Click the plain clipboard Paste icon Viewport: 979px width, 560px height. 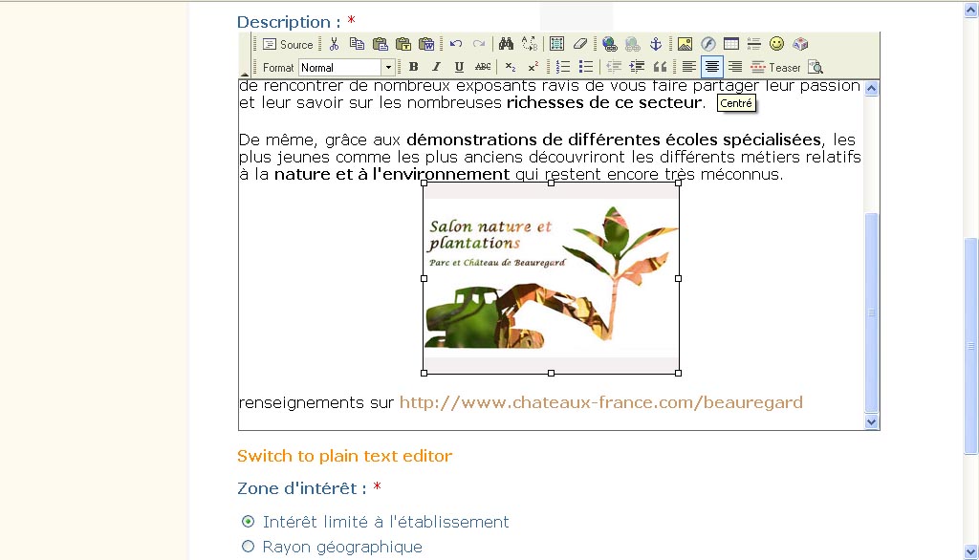point(381,44)
